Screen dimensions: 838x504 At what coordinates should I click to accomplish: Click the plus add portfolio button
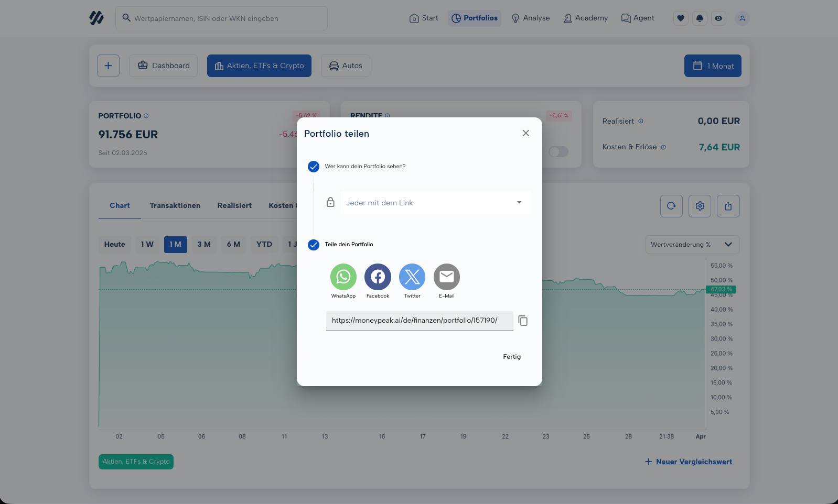[x=109, y=66]
